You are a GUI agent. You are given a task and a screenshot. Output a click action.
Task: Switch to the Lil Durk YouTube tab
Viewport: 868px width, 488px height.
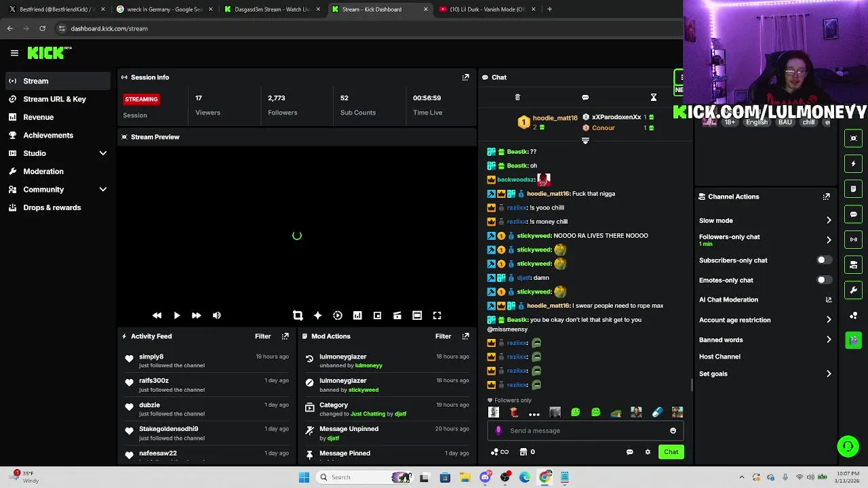488,9
